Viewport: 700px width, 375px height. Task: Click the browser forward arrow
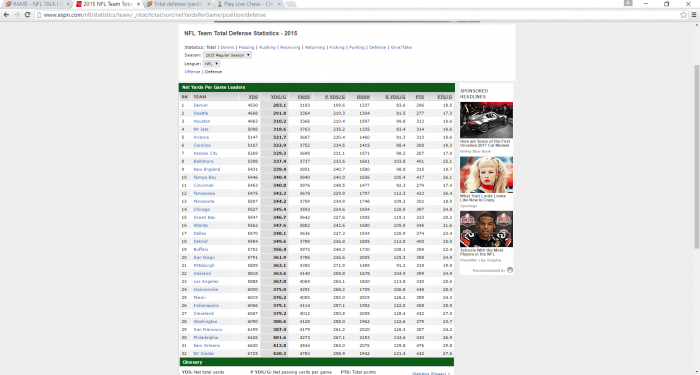(17, 15)
